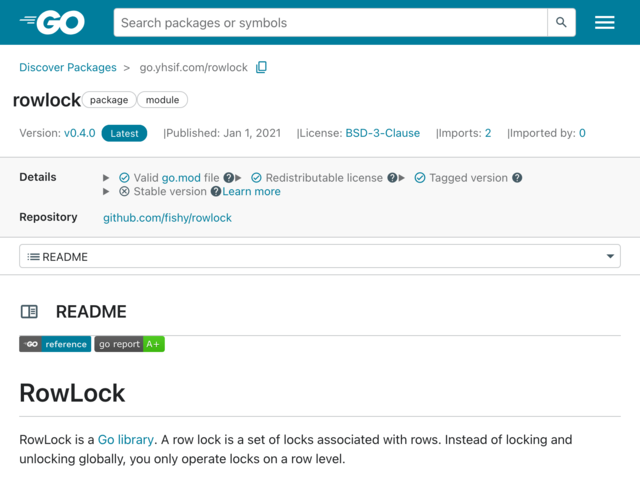The width and height of the screenshot is (640, 480).
Task: Open the README section dropdown
Action: point(320,256)
